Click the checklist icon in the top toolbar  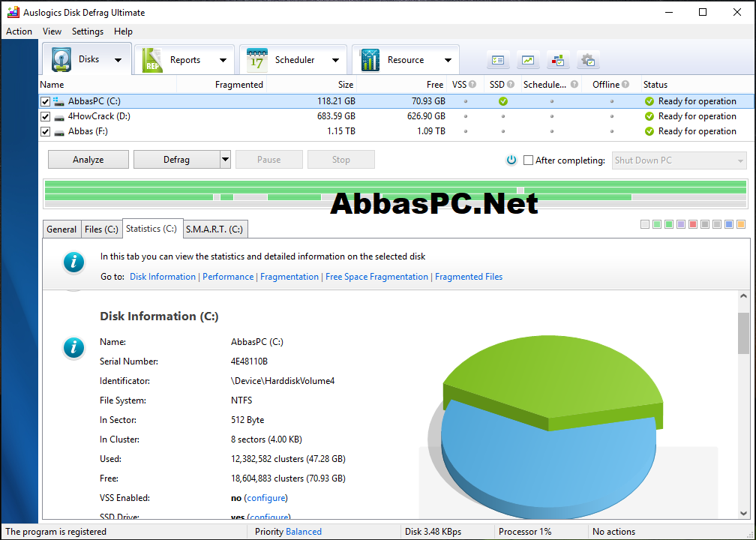[498, 60]
